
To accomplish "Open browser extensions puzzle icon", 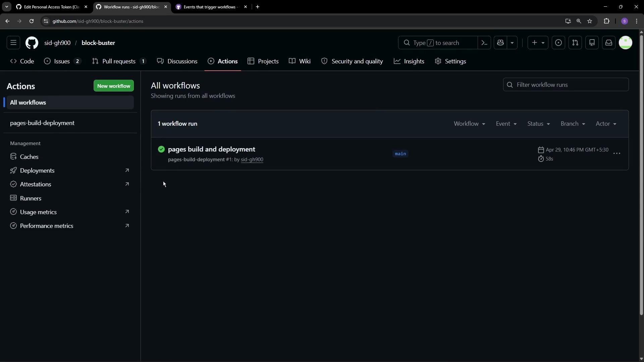I will 607,21.
